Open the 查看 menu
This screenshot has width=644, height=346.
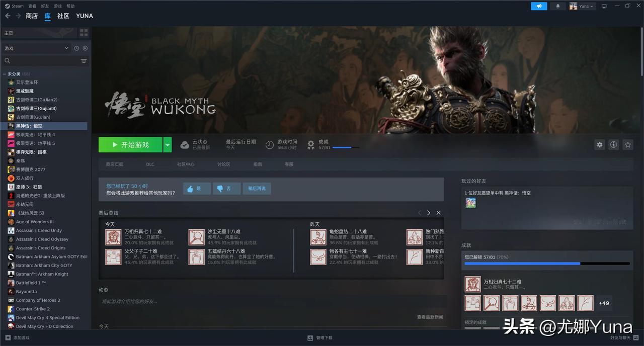[x=32, y=6]
